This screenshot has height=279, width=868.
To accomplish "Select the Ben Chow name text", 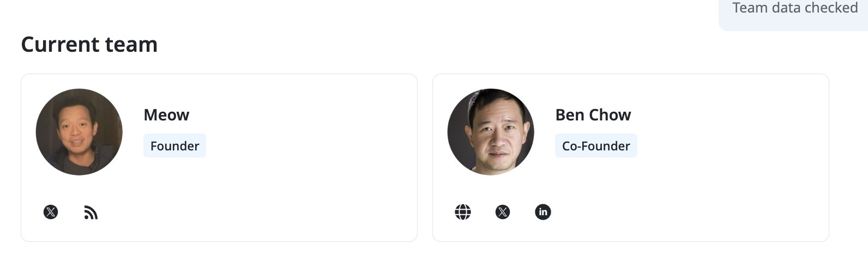I will point(593,115).
